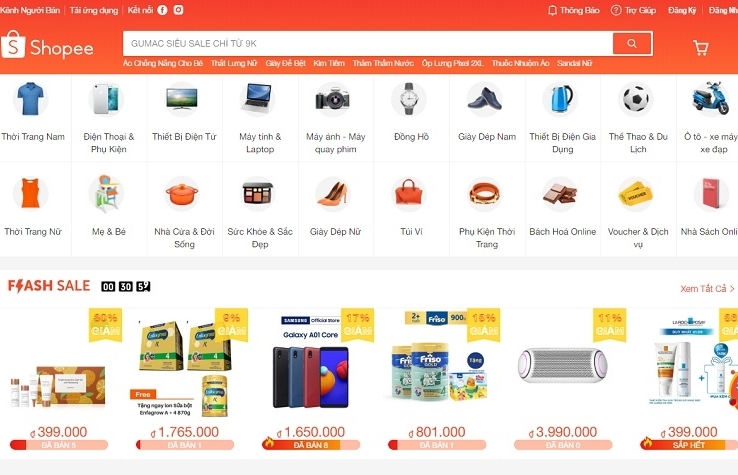Open Shopee's Facebook page icon

pyautogui.click(x=162, y=10)
